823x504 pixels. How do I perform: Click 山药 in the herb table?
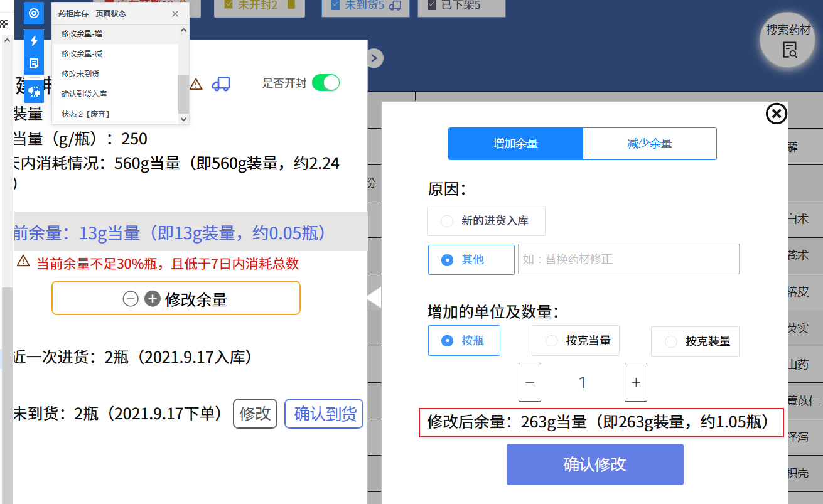tap(798, 364)
